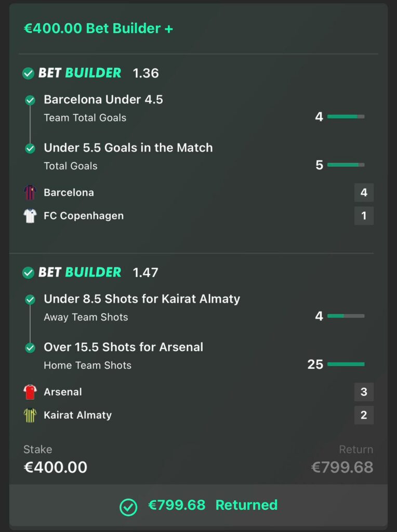Click the Under 5.5 Goals checkmark

(30, 148)
